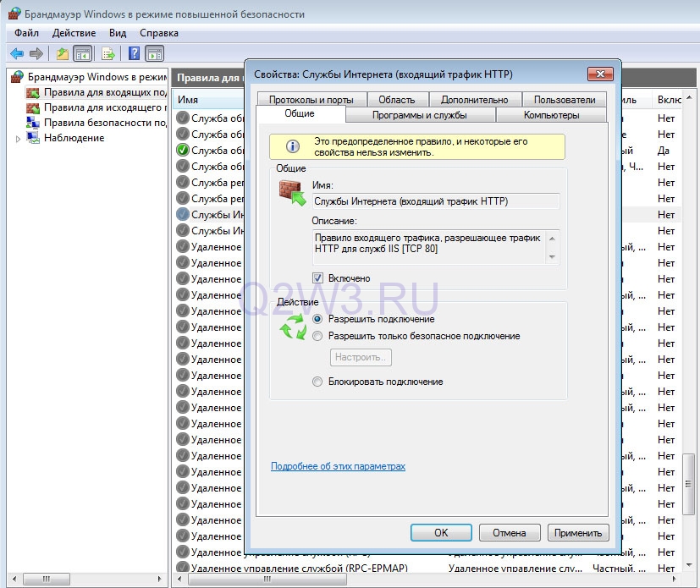The width and height of the screenshot is (700, 588).
Task: Click the tree pane horizontal scrollbar thumb
Action: [47, 579]
